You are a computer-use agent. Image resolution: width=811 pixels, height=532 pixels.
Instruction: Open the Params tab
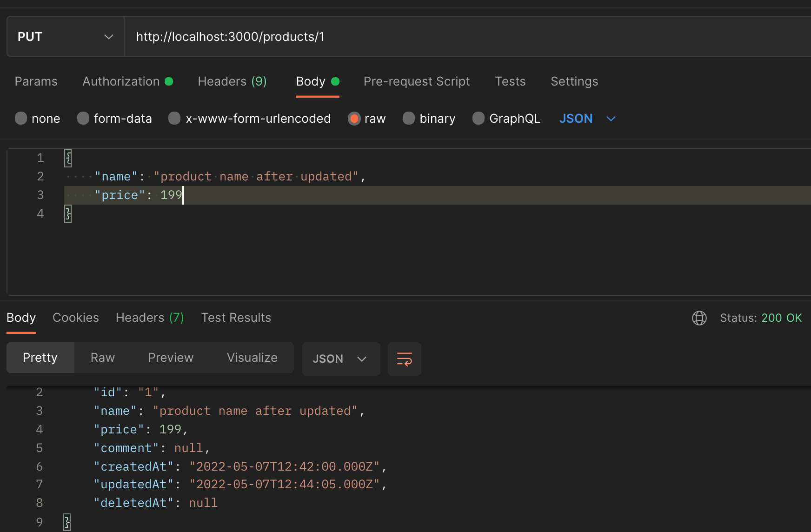36,81
